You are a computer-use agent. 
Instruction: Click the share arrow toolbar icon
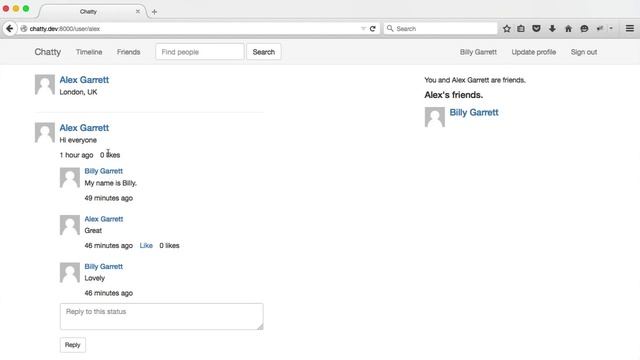pos(600,29)
